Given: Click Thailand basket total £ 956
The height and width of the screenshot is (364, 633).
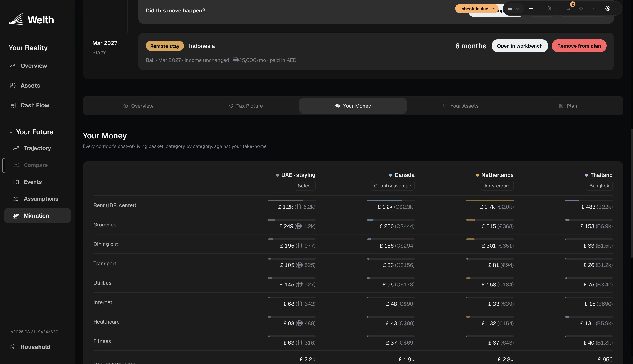Looking at the screenshot, I should (605, 359).
